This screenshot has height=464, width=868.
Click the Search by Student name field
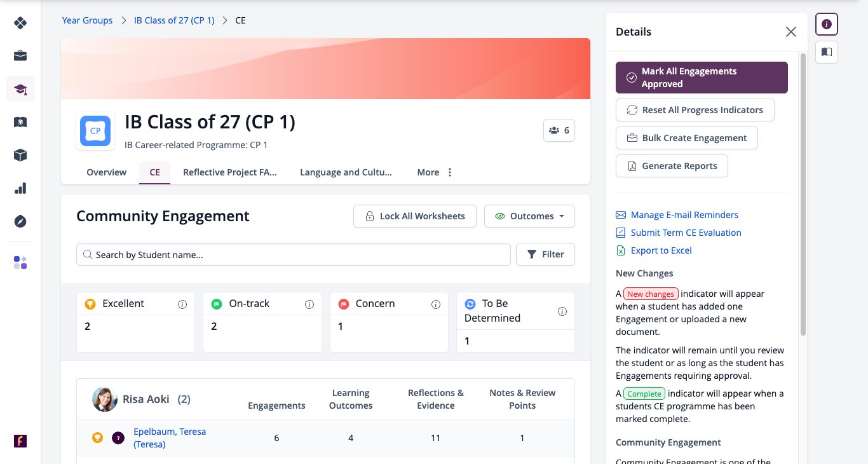click(294, 254)
